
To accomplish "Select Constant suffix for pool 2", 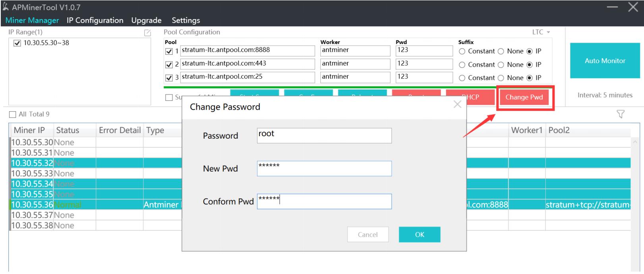I will [462, 65].
